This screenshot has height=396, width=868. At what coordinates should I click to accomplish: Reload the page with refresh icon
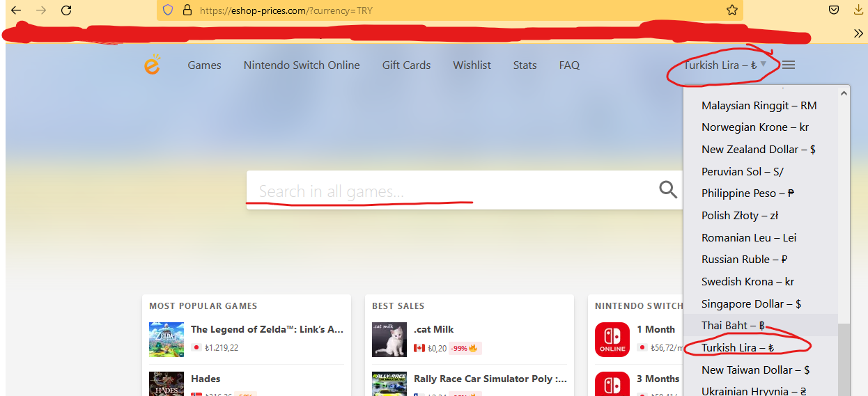[66, 10]
